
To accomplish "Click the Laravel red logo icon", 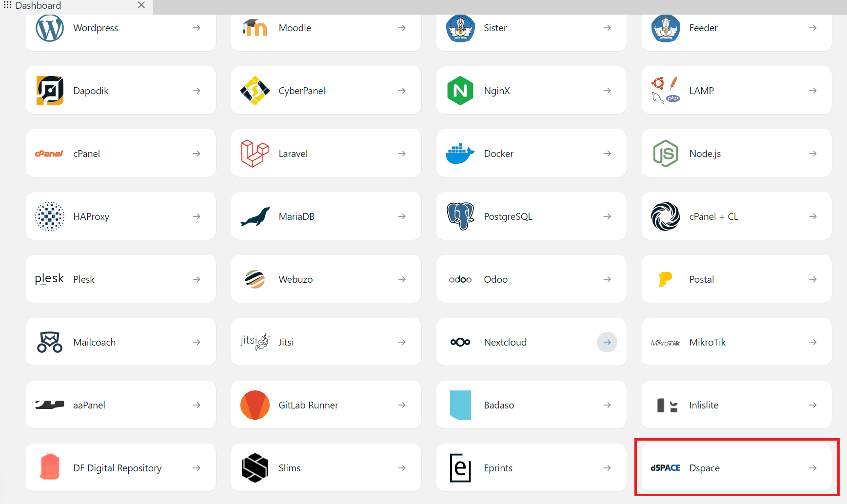I will (x=255, y=154).
